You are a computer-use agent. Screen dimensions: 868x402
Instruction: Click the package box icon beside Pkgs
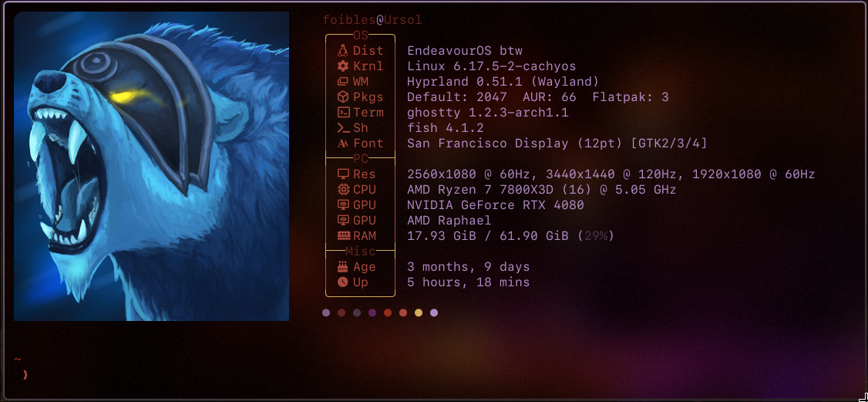[x=343, y=97]
